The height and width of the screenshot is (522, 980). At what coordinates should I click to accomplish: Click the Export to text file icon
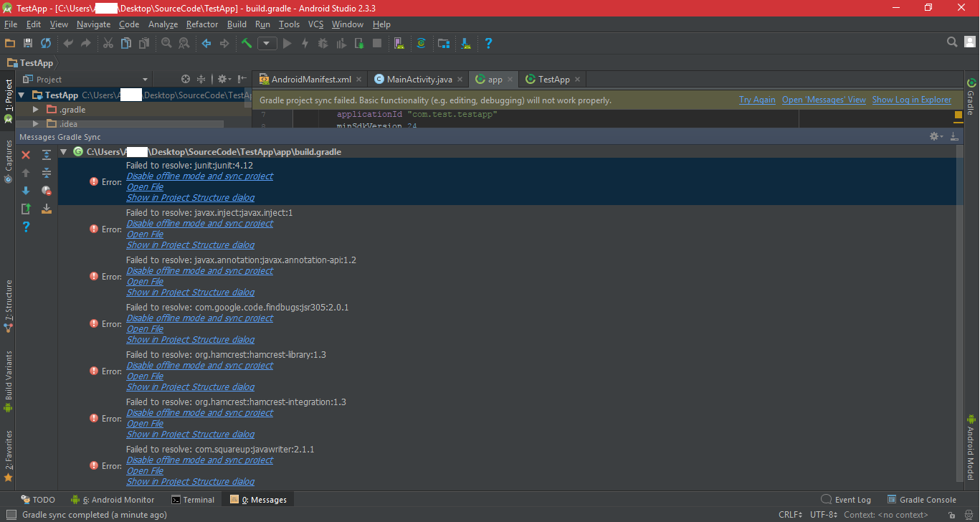point(26,209)
